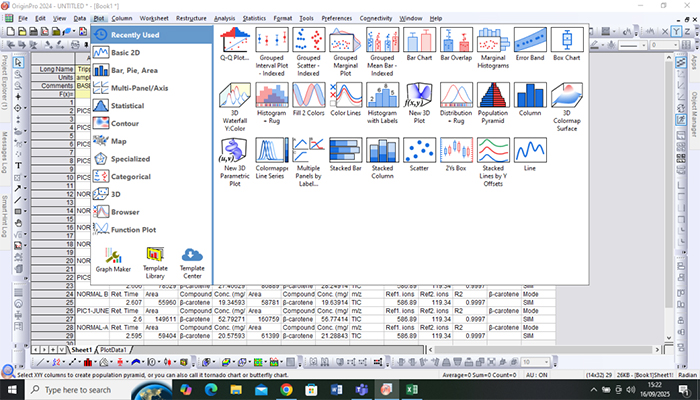The width and height of the screenshot is (700, 400).
Task: Pick the Grouped Scatter - Indexed plot
Action: 308,52
